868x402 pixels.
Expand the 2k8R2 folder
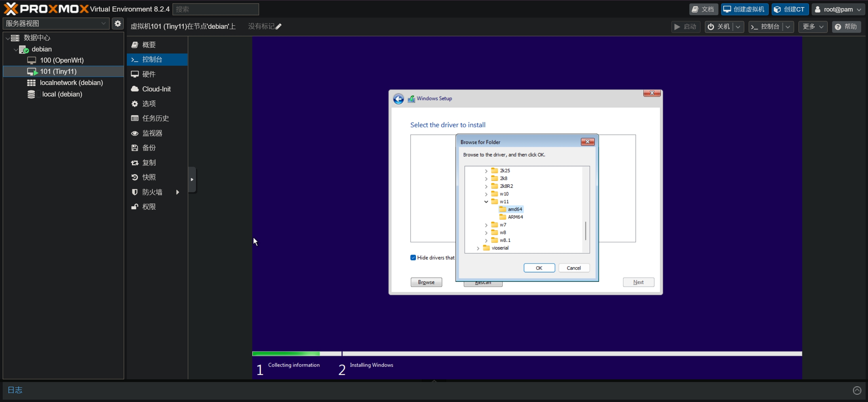(486, 186)
